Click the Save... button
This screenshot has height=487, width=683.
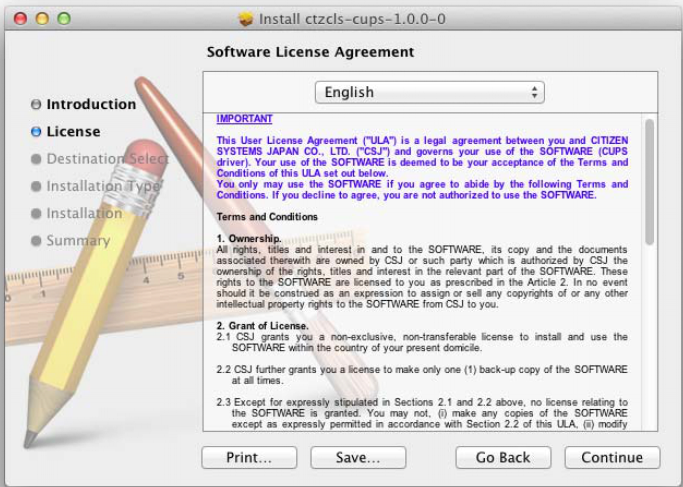pyautogui.click(x=358, y=457)
